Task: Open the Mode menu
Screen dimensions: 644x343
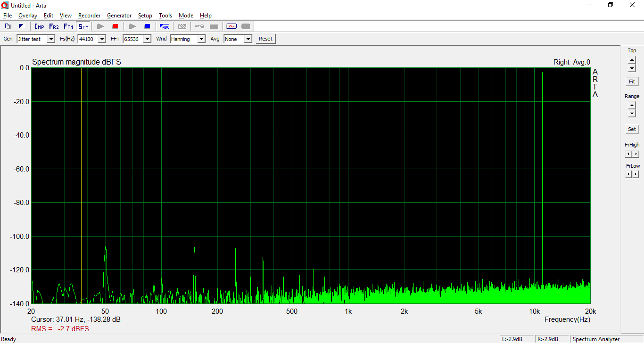Action: pyautogui.click(x=186, y=16)
